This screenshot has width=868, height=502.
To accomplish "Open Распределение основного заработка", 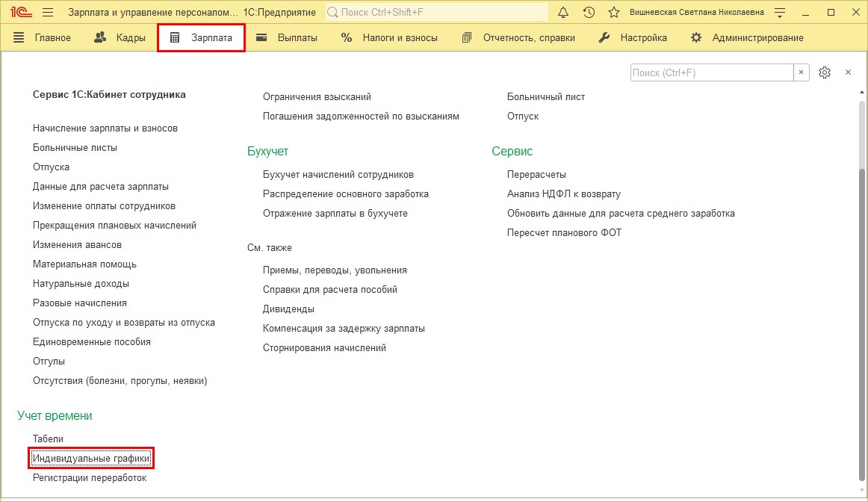I will pyautogui.click(x=346, y=194).
